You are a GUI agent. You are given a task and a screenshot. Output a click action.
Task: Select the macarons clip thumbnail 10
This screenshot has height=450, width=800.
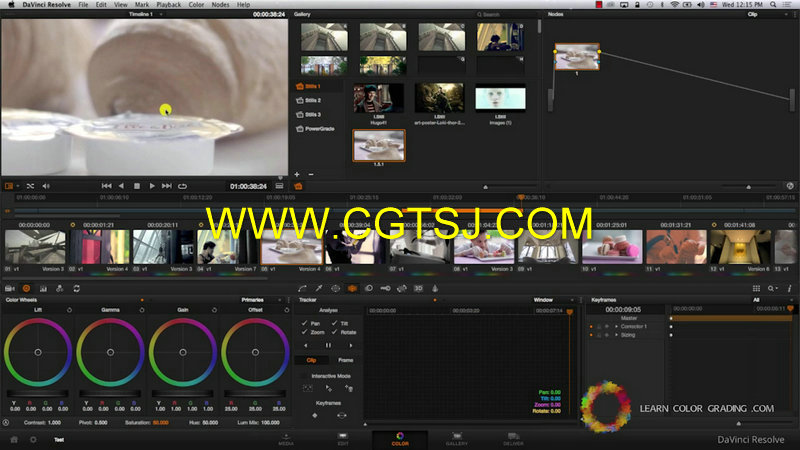pos(612,246)
